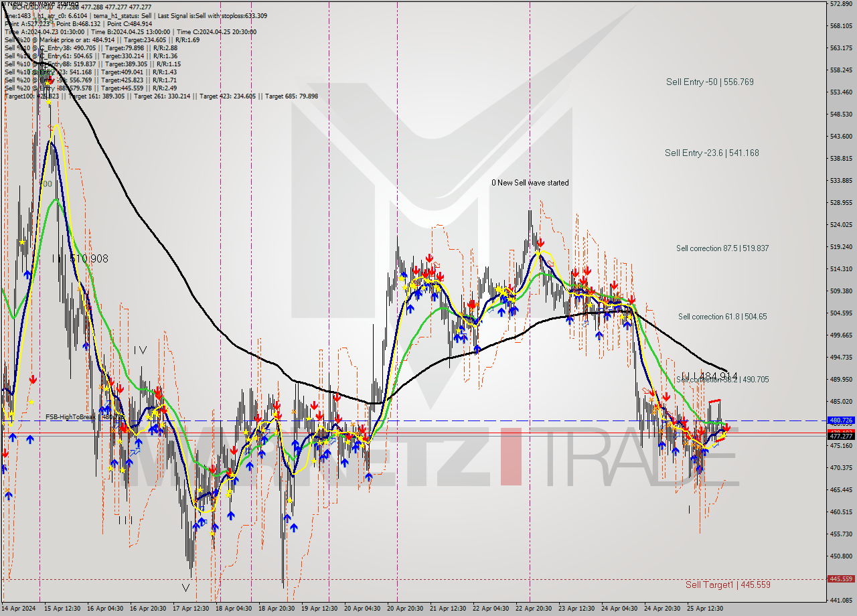Click the 572.890 price axis label
The height and width of the screenshot is (616, 857).
(842, 4)
